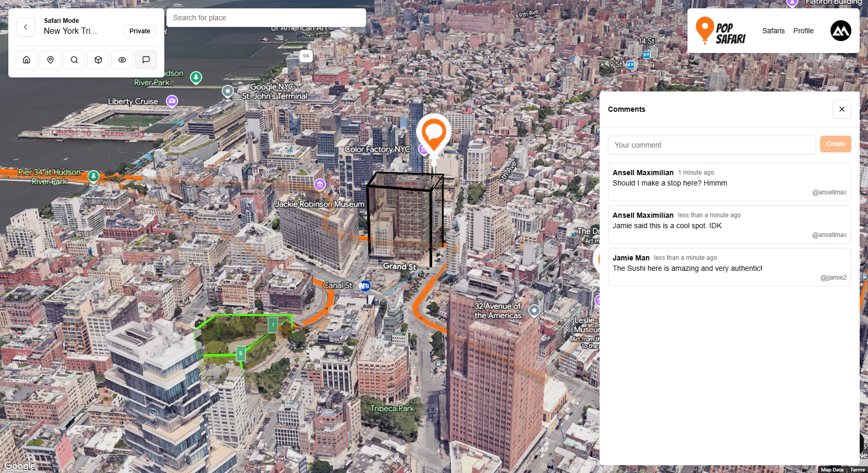Click the @jjamie2 handle
The width and height of the screenshot is (868, 473).
click(833, 278)
